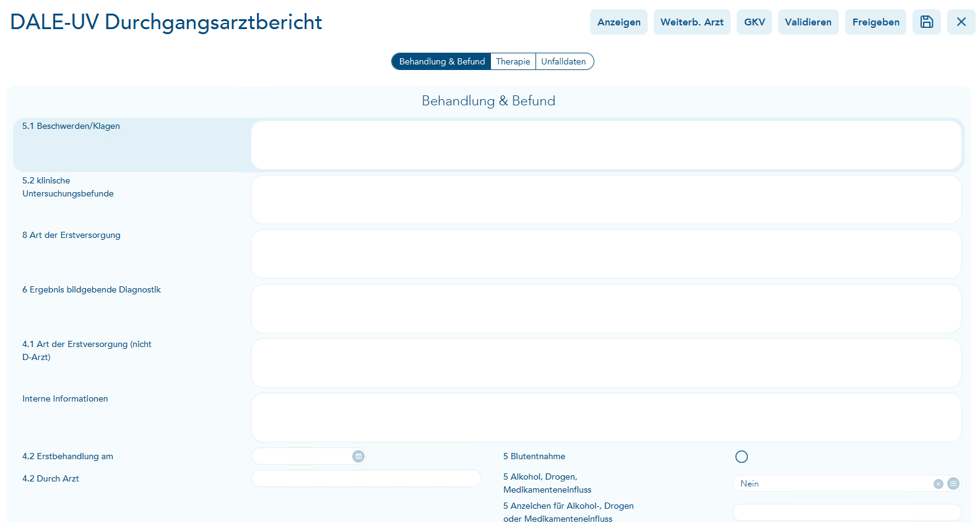Select the 8 Art der Erstversorgung text area

pyautogui.click(x=606, y=254)
